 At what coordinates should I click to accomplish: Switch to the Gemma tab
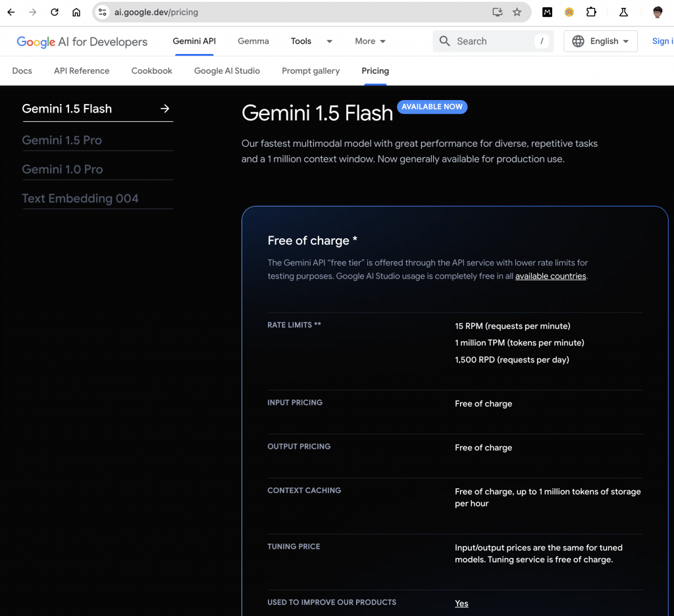pos(253,41)
